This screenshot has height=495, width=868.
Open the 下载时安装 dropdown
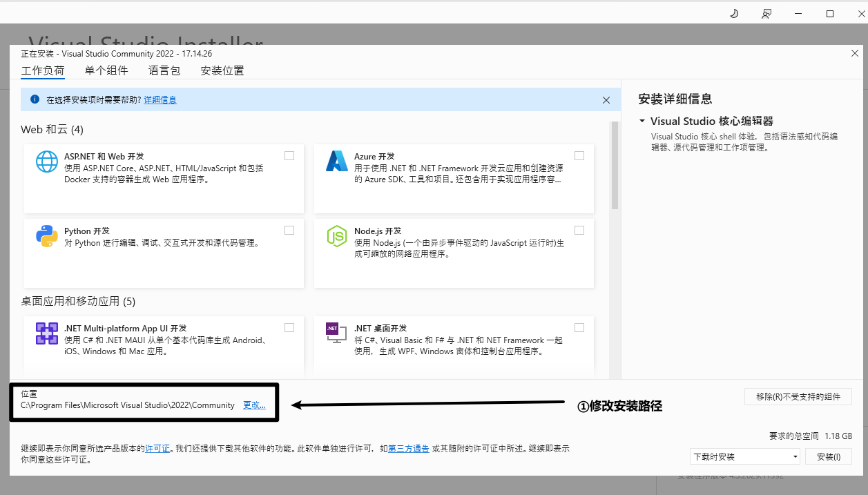(745, 456)
